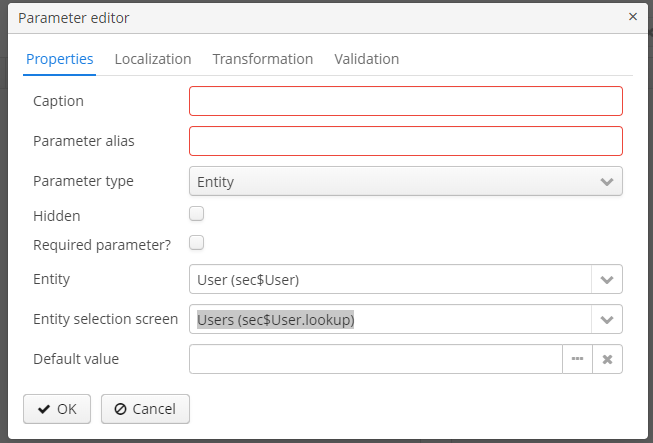Open the Parameter type dropdown
This screenshot has width=653, height=443.
click(x=405, y=181)
